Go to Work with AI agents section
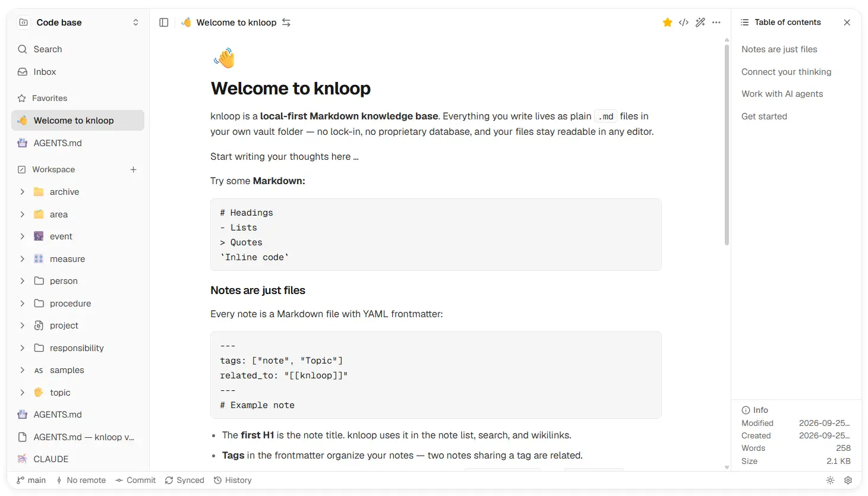 (782, 94)
